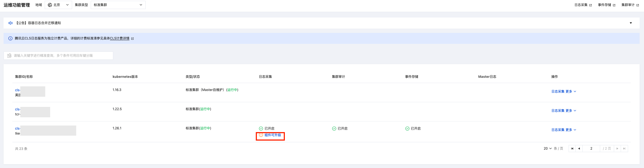Open the 集群审计 link at top right
The width and height of the screenshot is (644, 168).
point(630,5)
